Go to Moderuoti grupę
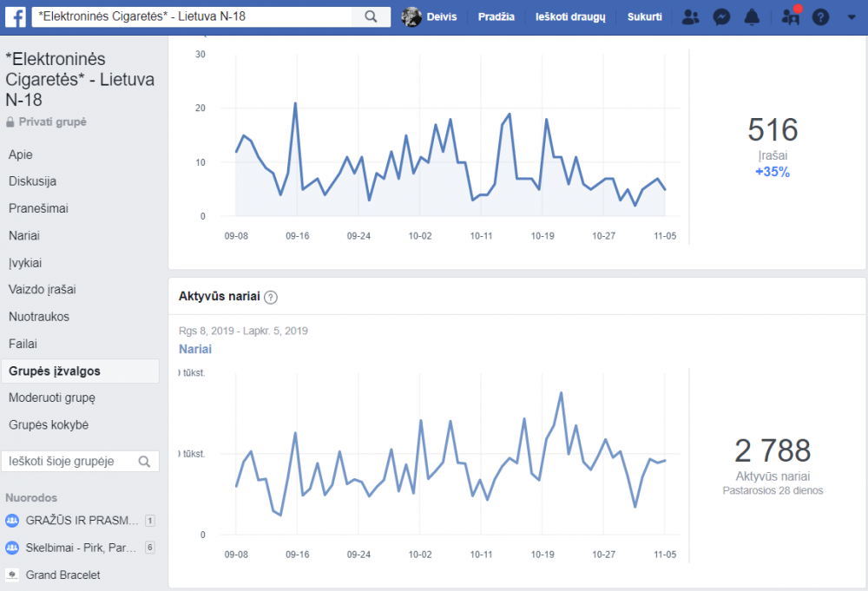Viewport: 868px width, 591px height. (x=52, y=397)
